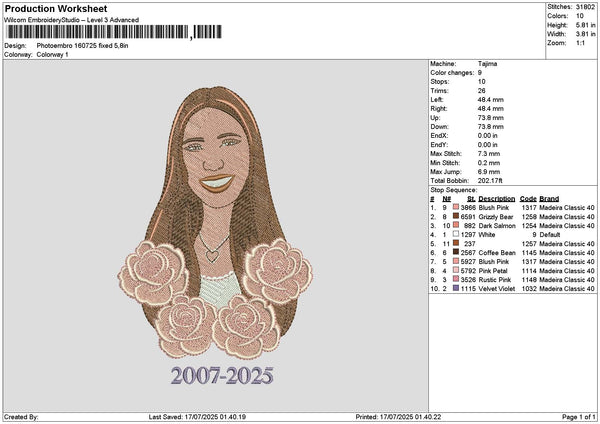Pick the Pink Petal color swatch
The width and height of the screenshot is (600, 424).
(456, 270)
